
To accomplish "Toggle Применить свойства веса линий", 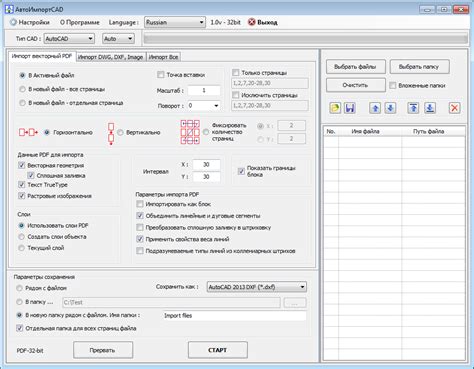I will [140, 239].
